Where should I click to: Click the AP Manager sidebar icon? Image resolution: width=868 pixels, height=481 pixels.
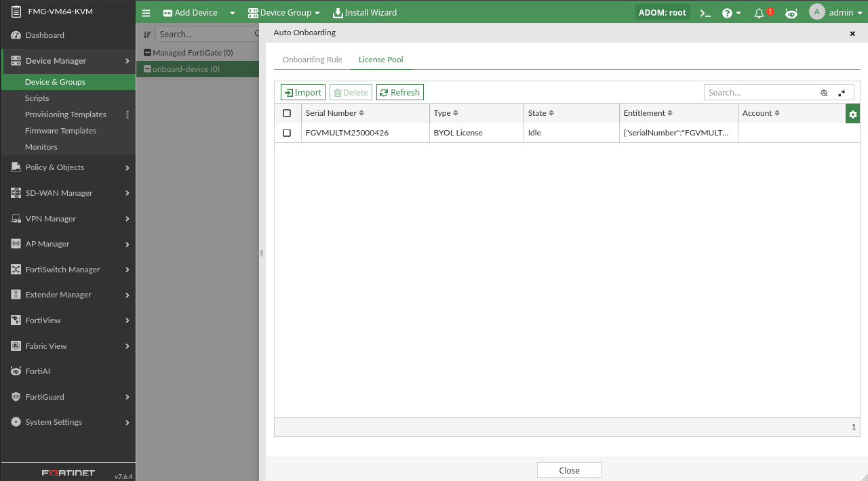(16, 244)
